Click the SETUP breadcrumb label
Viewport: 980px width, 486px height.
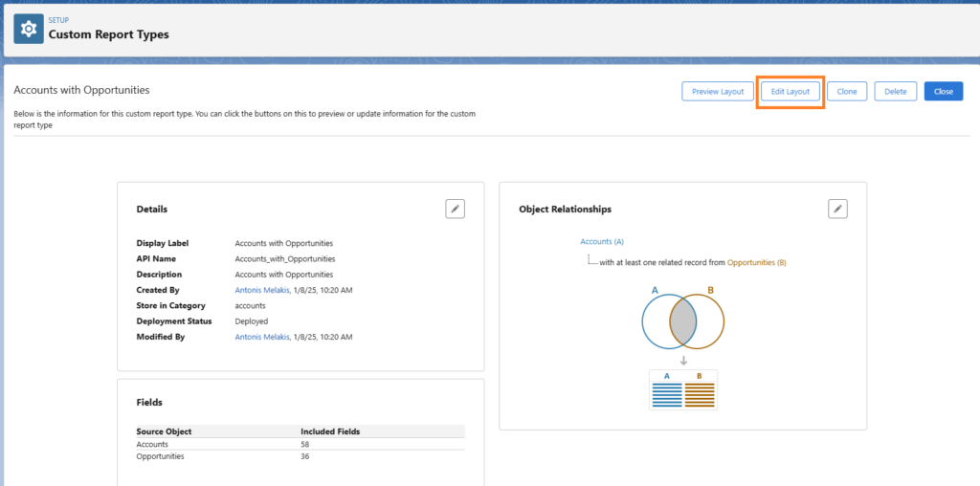[x=58, y=21]
